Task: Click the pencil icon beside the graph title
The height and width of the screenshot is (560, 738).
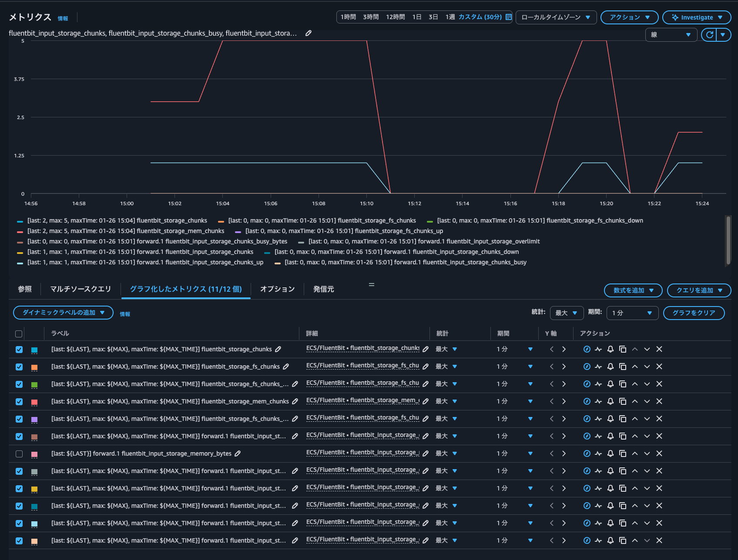Action: (x=309, y=33)
